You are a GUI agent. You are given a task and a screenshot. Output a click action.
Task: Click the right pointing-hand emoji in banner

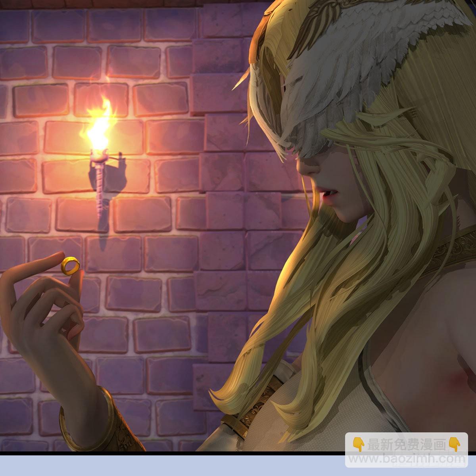tap(453, 444)
